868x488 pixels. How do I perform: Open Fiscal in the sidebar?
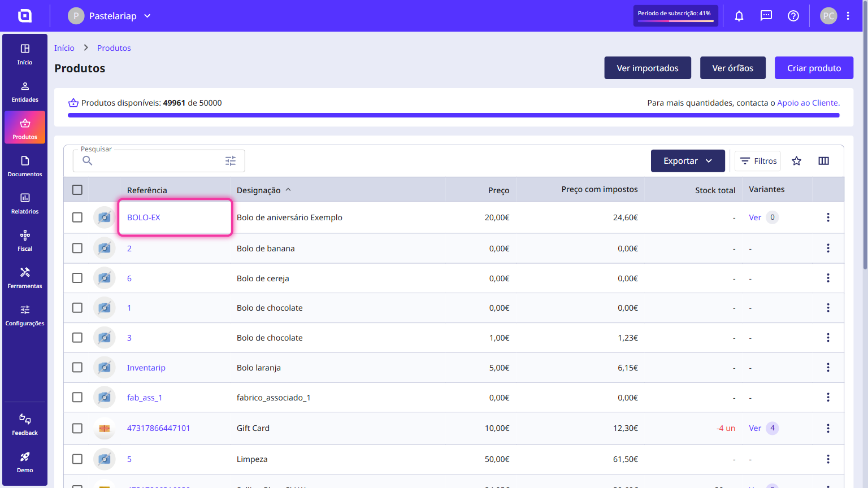[x=25, y=241]
